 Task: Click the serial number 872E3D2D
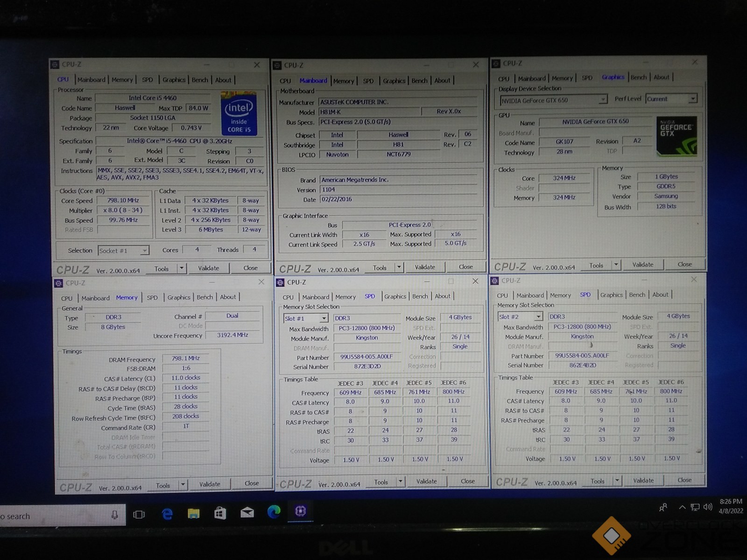pyautogui.click(x=367, y=366)
